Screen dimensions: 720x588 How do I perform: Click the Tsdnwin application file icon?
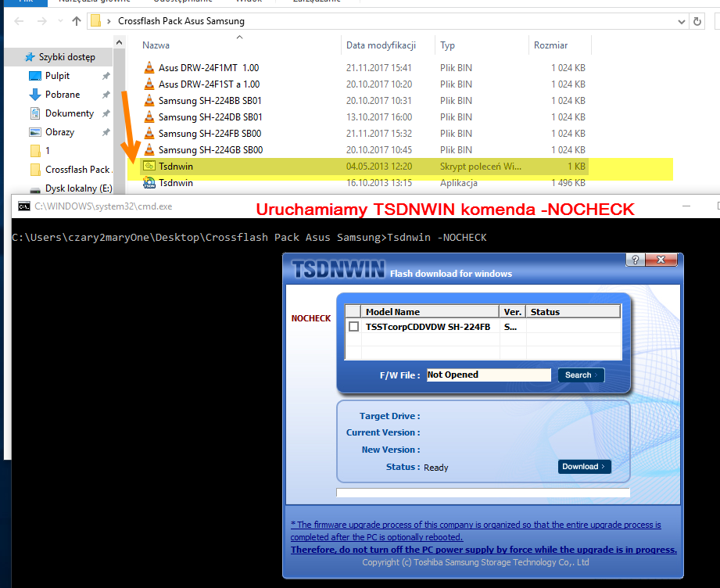pos(149,183)
